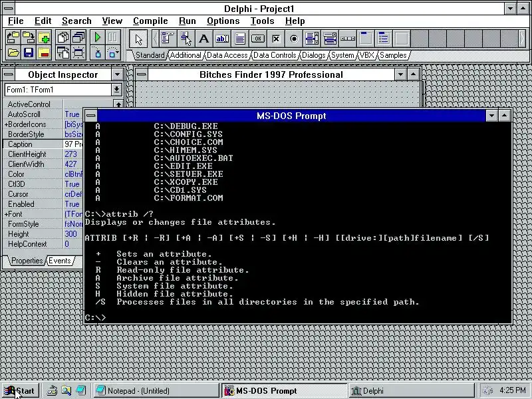Click the Save Project speedbar icon

tap(29, 37)
